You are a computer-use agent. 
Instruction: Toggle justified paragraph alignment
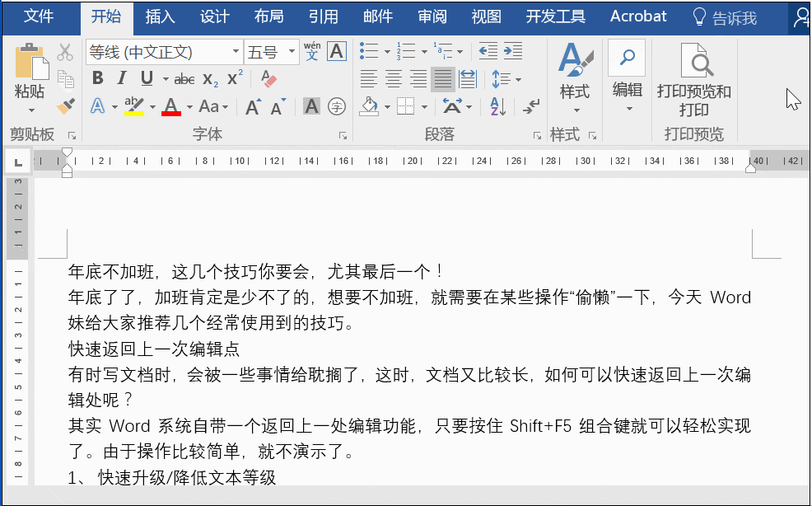coord(443,79)
